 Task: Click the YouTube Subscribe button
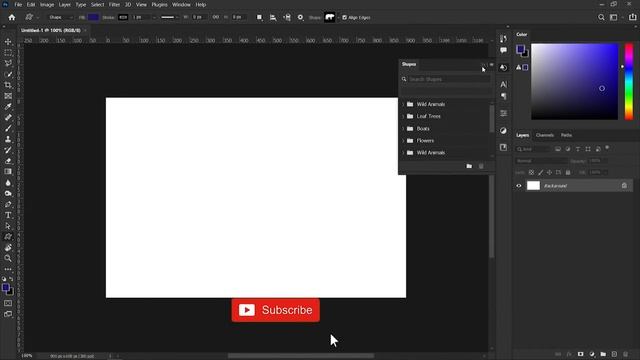[x=276, y=310]
